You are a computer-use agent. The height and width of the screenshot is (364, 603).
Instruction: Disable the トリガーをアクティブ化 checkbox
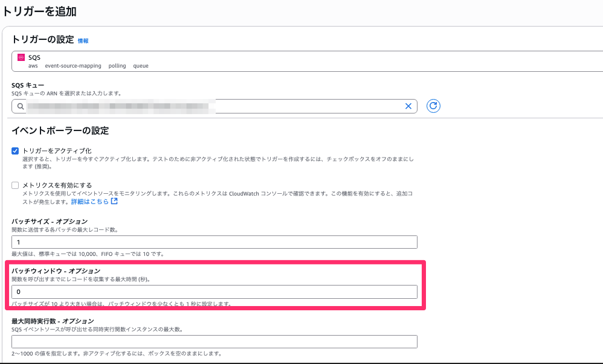[15, 150]
